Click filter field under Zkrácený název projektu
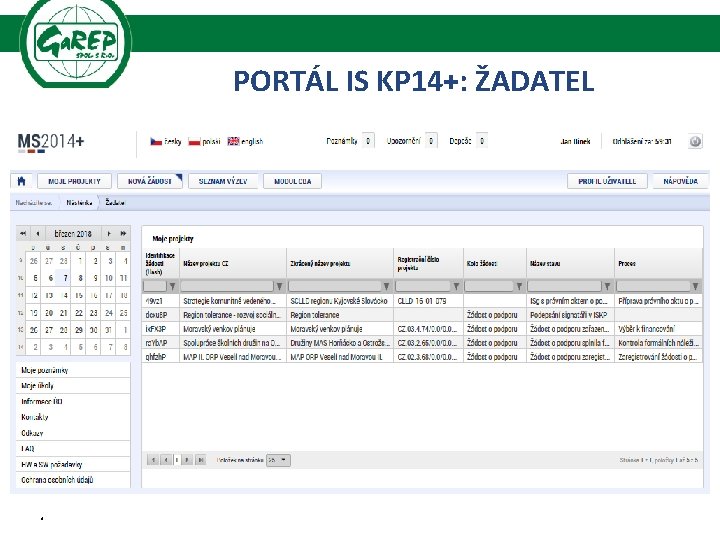Screen dimensions: 720x540 (334, 286)
